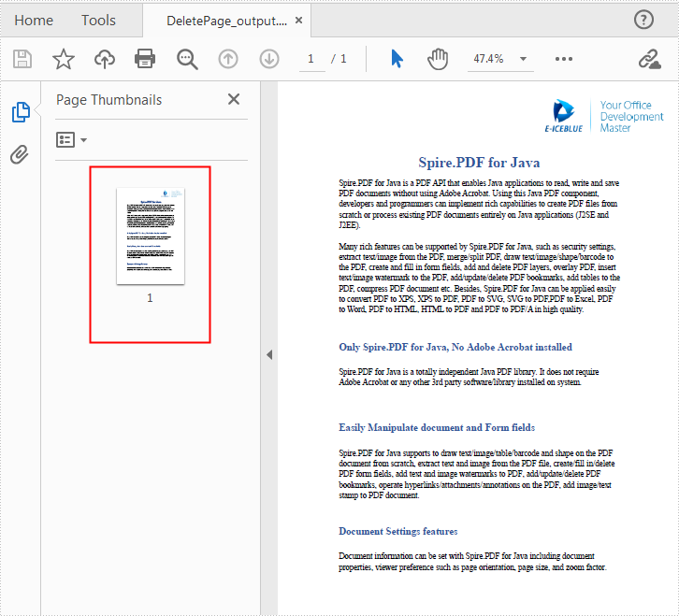Click the E-ICEBLUE logo in document
Image resolution: width=679 pixels, height=616 pixels.
564,116
